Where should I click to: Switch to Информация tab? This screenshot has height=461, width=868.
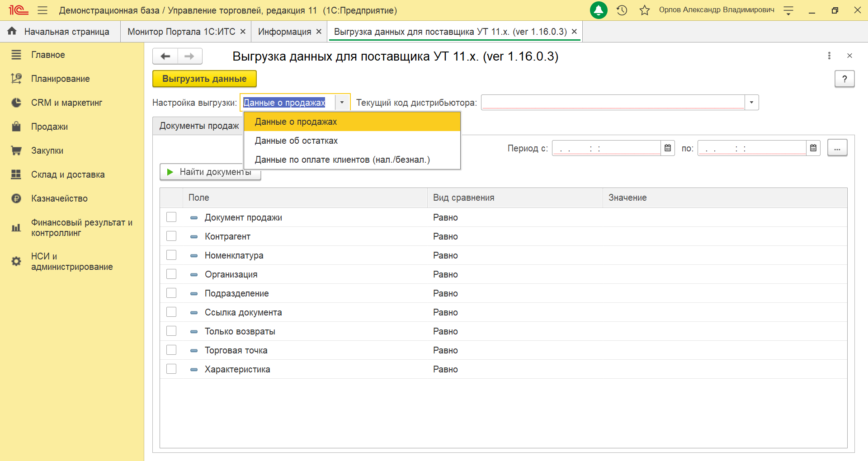[284, 32]
